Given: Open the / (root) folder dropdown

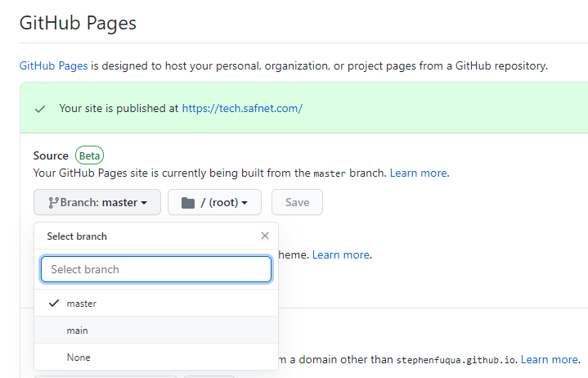Looking at the screenshot, I should (214, 203).
